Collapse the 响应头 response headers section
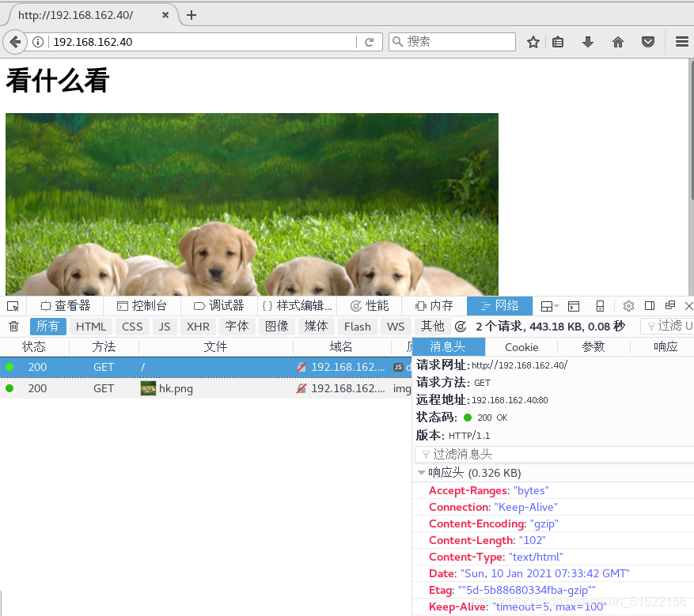 [421, 473]
